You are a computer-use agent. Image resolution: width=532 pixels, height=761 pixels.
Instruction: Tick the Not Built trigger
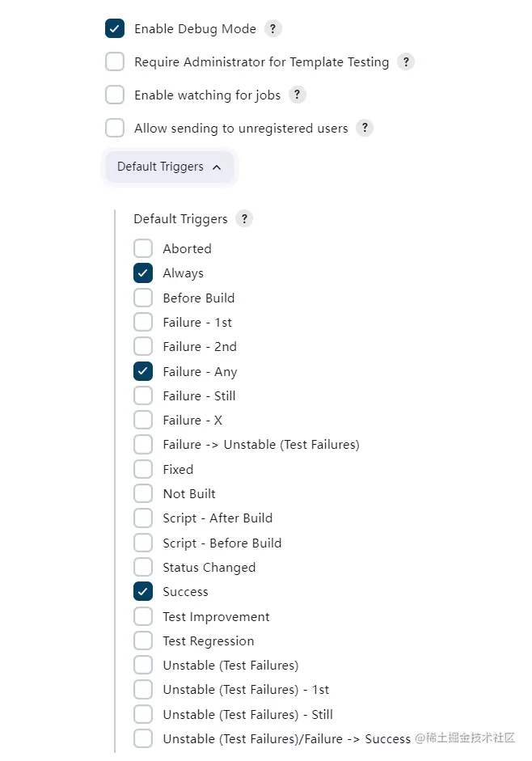[143, 493]
